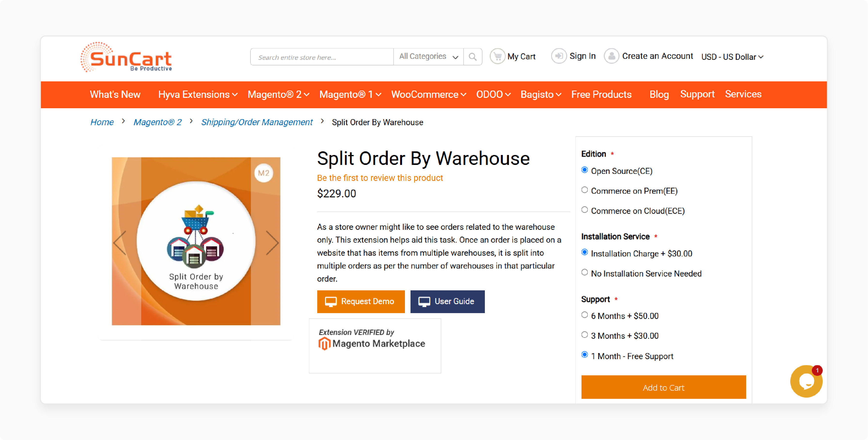Image resolution: width=868 pixels, height=440 pixels.
Task: Click Be the first to review link
Action: [380, 178]
